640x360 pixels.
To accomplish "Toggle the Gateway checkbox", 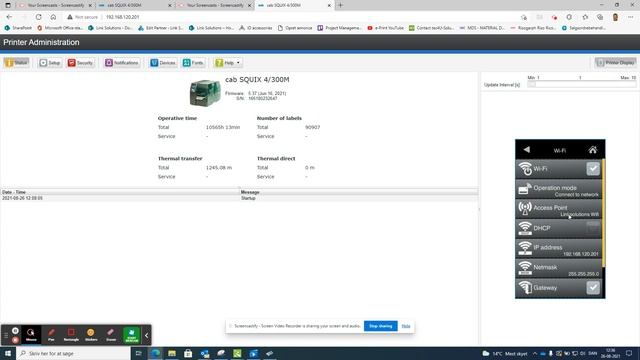I will [593, 288].
